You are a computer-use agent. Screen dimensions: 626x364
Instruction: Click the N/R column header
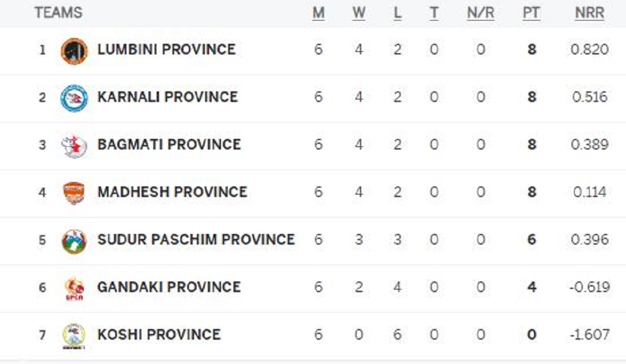pos(481,13)
